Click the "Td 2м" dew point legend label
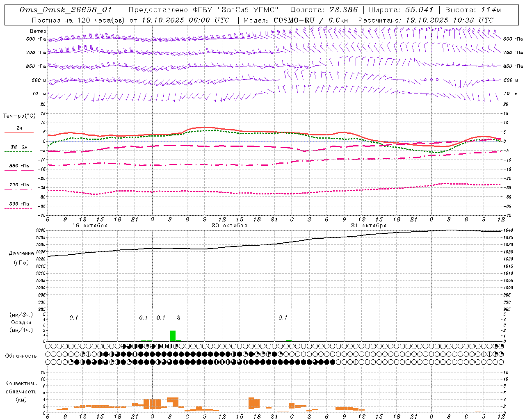Viewport: 525px width, 420px height. pyautogui.click(x=19, y=147)
